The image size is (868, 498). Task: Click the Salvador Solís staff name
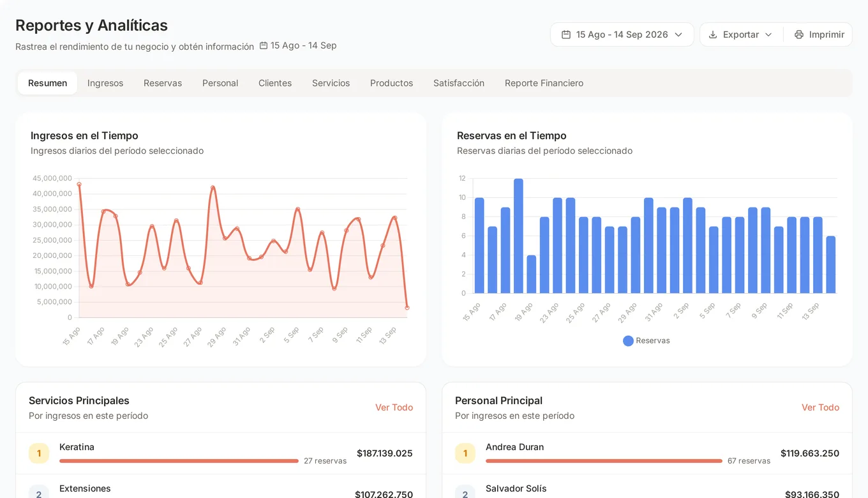tap(516, 488)
